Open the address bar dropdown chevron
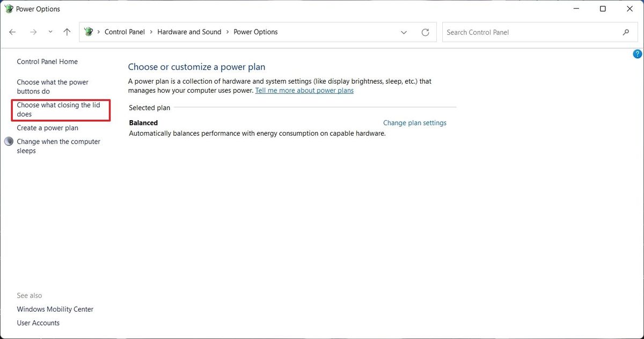The height and width of the screenshot is (339, 644). pyautogui.click(x=404, y=32)
